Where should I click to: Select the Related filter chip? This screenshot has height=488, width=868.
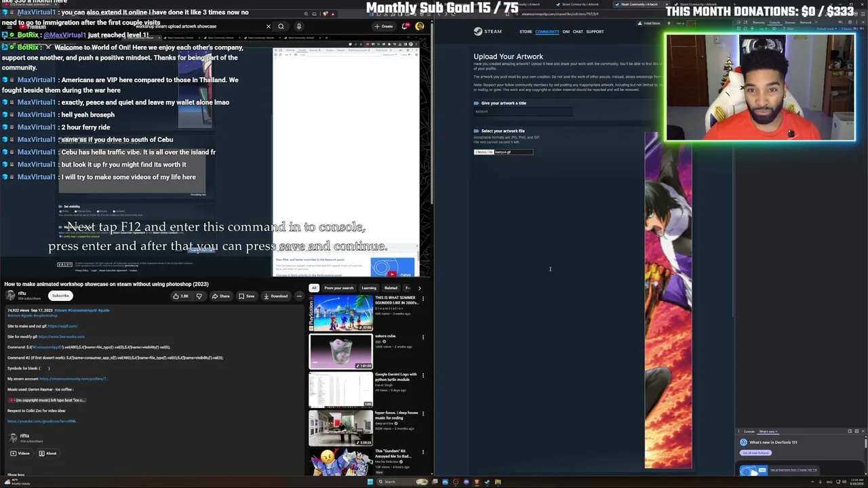point(391,288)
